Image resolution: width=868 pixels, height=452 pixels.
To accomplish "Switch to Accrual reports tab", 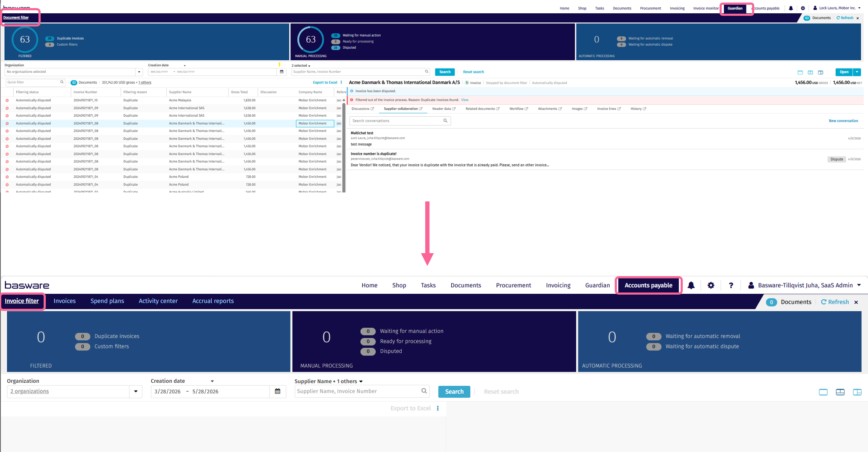I will point(213,301).
